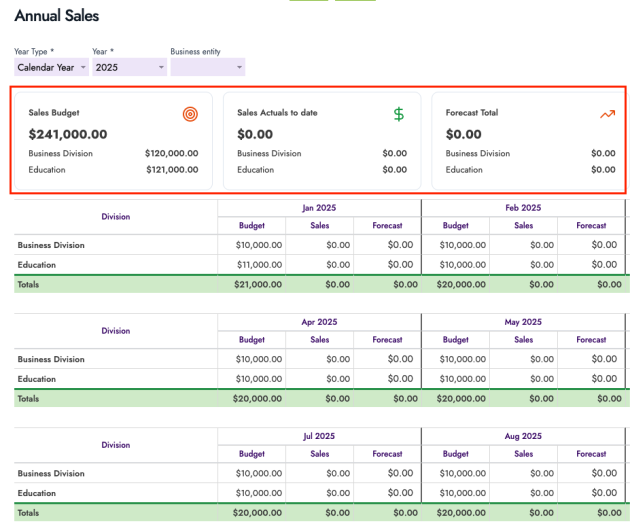Open the Year Type dropdown
630x528 pixels.
[x=51, y=67]
